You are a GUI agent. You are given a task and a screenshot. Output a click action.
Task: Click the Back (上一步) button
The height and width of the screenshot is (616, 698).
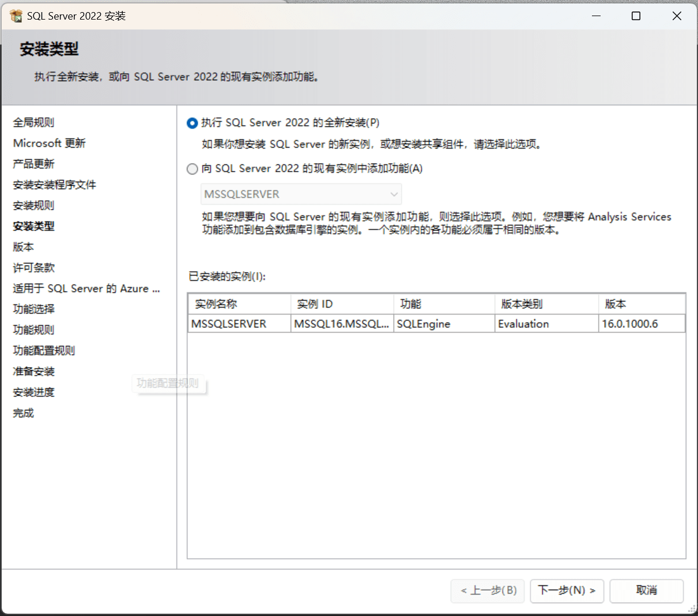488,591
